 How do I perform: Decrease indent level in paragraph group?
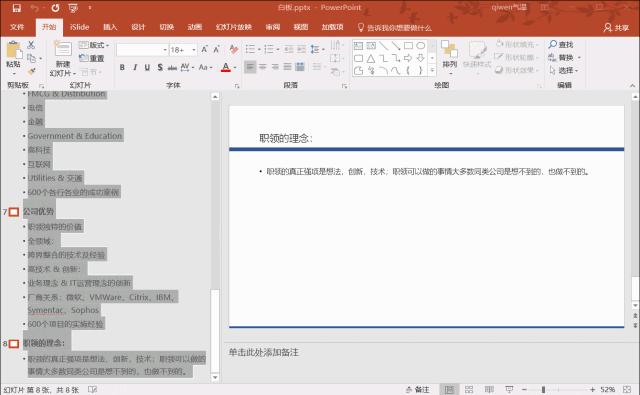coord(289,49)
